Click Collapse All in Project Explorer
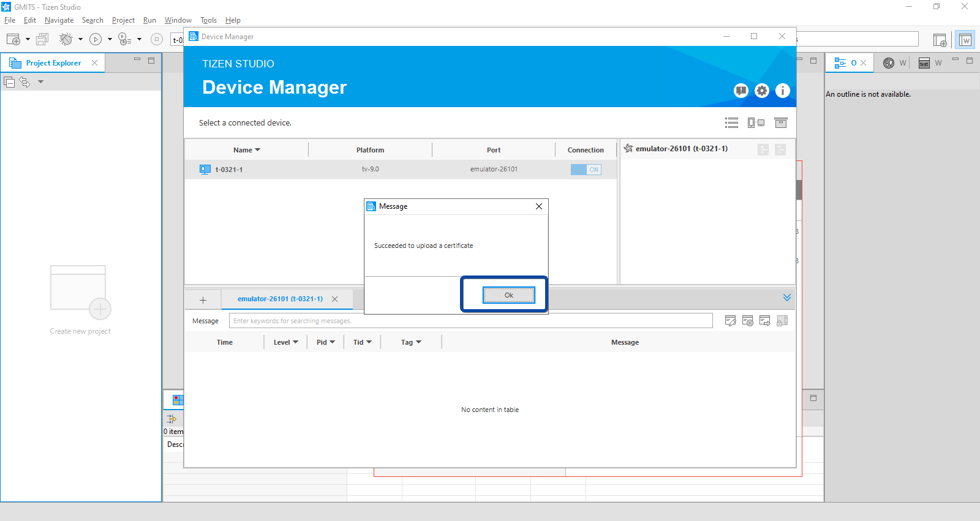This screenshot has height=521, width=980. point(9,81)
